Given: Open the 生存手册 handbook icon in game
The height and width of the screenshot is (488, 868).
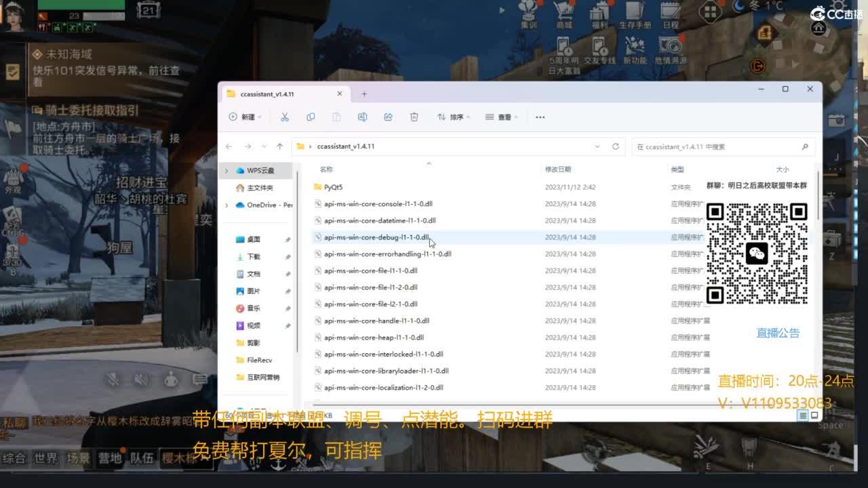Looking at the screenshot, I should click(x=635, y=14).
